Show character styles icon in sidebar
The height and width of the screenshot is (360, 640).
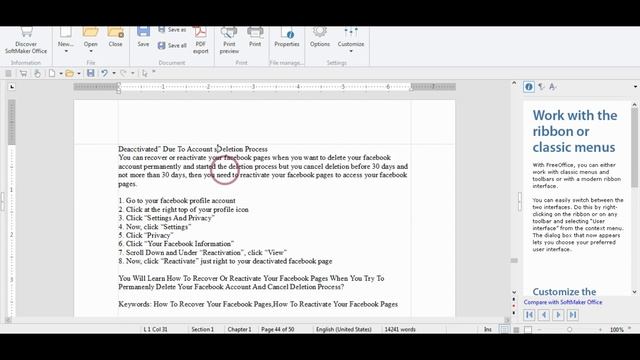(553, 87)
